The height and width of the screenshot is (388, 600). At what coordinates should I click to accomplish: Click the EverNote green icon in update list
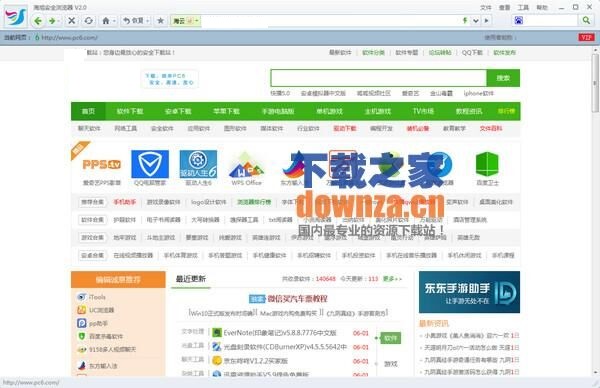[x=217, y=333]
